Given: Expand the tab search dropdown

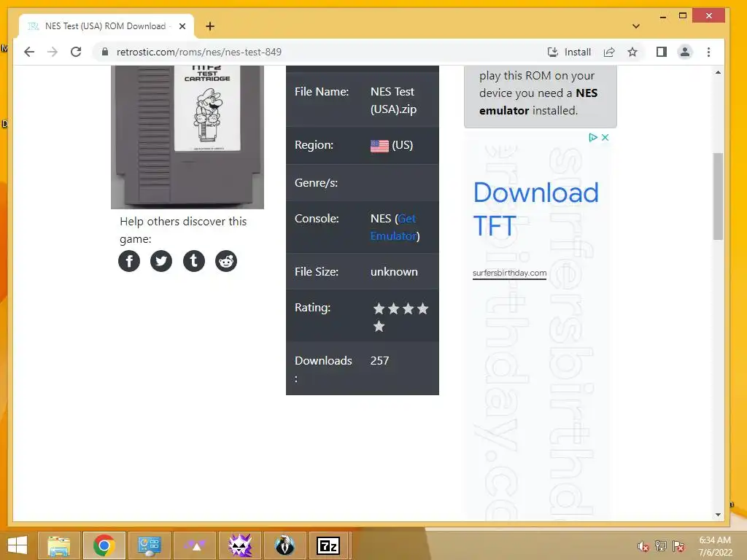Looking at the screenshot, I should 636,26.
